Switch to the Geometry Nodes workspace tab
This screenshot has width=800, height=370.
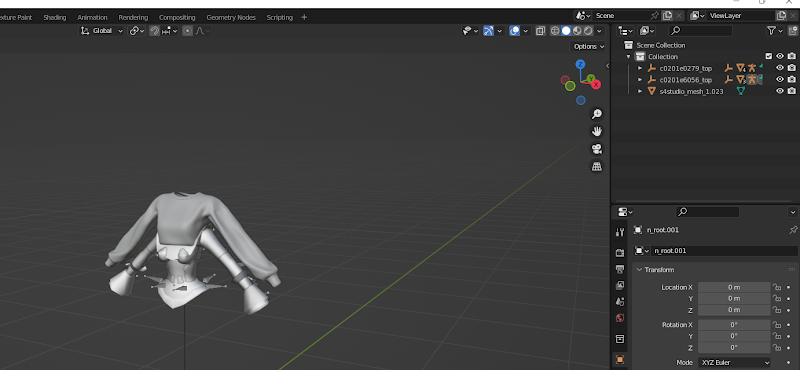pyautogui.click(x=231, y=17)
